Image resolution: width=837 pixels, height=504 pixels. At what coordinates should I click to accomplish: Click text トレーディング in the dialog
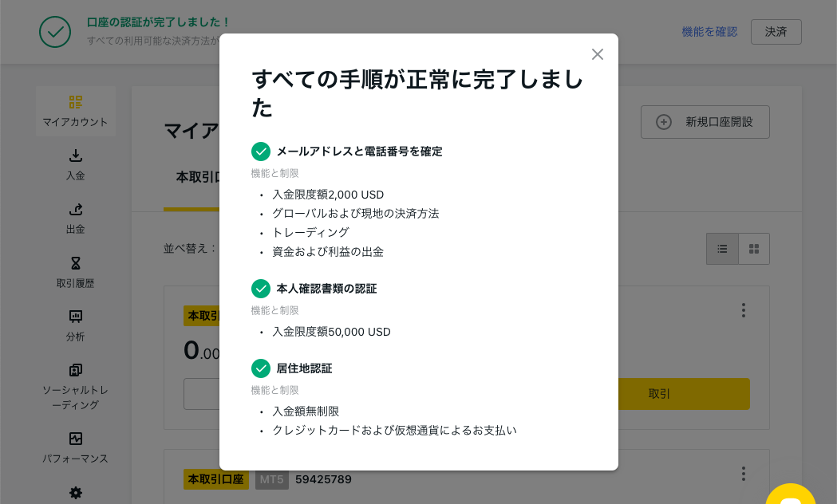click(x=310, y=233)
